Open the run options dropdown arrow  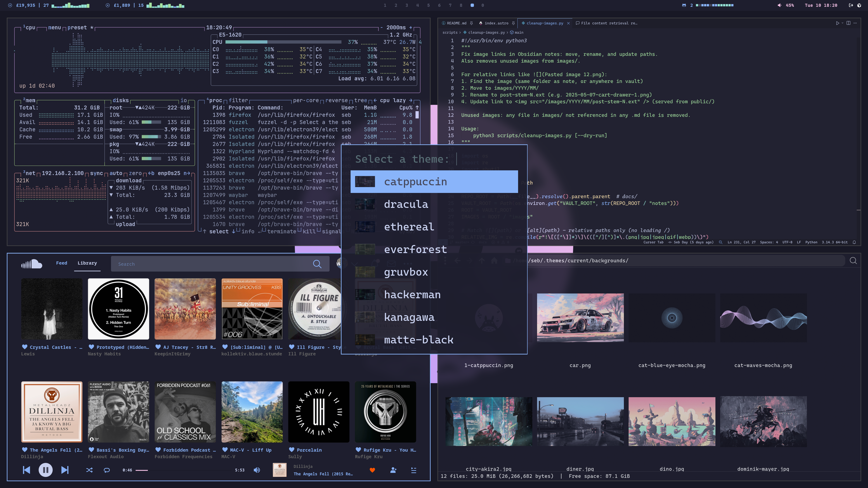click(x=842, y=23)
